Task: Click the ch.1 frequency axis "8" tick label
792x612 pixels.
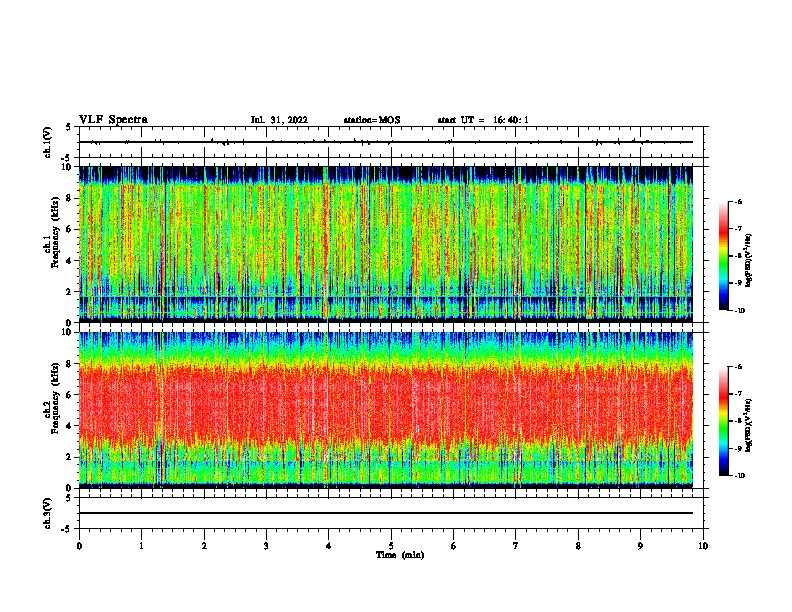Action: coord(70,198)
